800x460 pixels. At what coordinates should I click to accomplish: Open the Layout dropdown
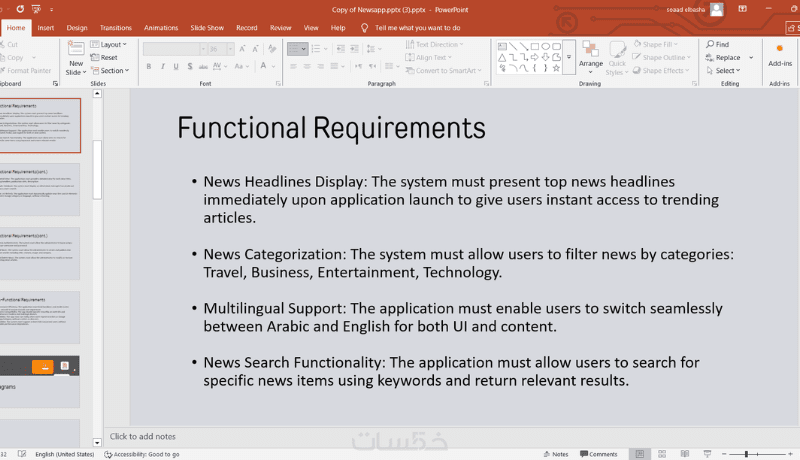click(x=108, y=44)
